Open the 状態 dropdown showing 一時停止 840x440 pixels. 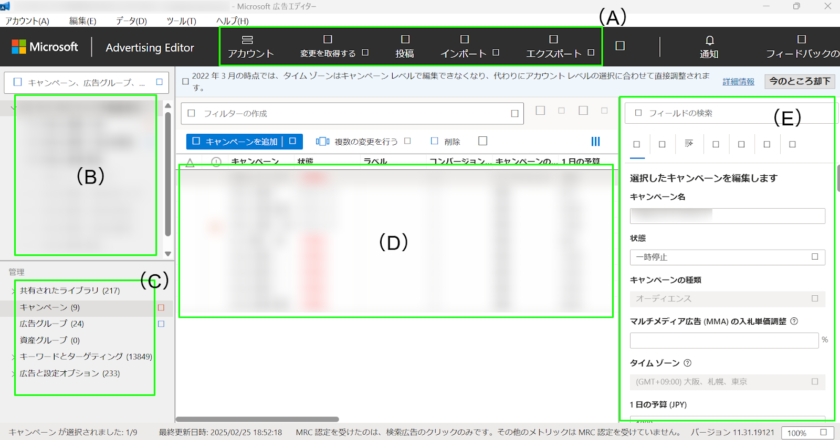[x=727, y=257]
